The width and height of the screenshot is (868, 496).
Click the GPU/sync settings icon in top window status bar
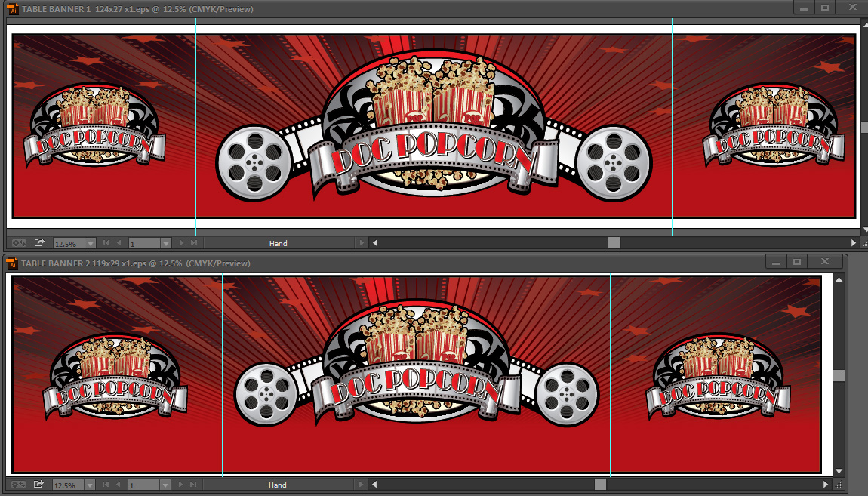click(x=19, y=243)
